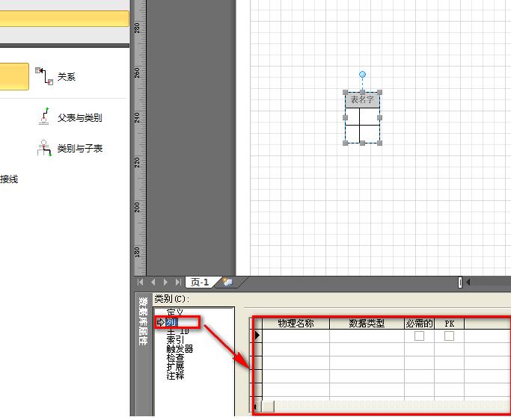Click the 类别(C): label
This screenshot has height=420, width=511.
[171, 298]
